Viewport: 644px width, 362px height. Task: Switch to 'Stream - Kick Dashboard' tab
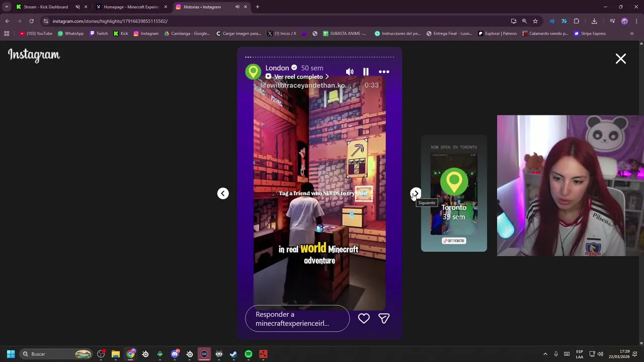point(45,7)
